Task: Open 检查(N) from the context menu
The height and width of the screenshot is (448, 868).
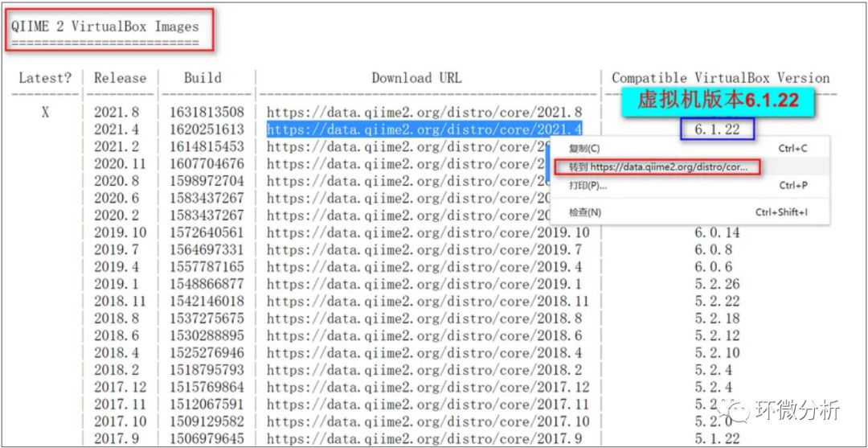Action: point(585,212)
